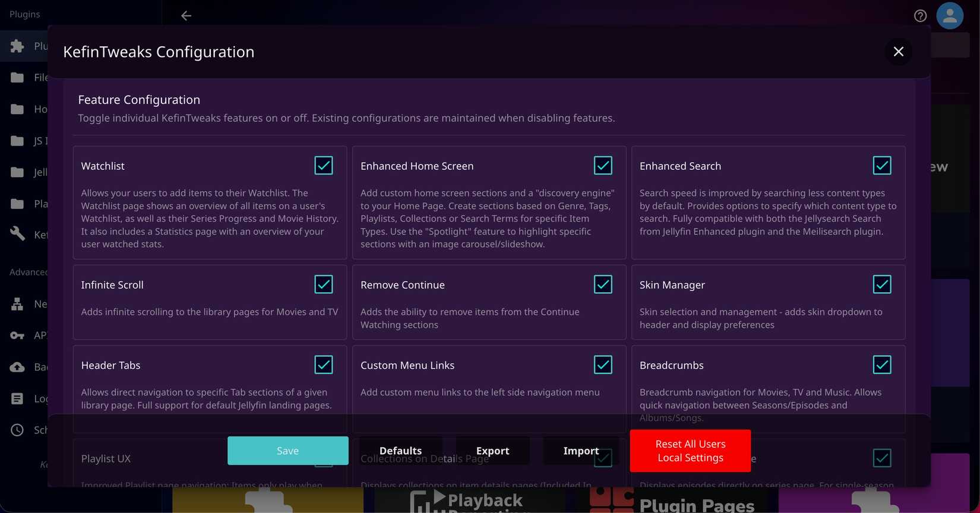Click the Logs document icon in the sidebar
Image resolution: width=980 pixels, height=513 pixels.
(17, 398)
